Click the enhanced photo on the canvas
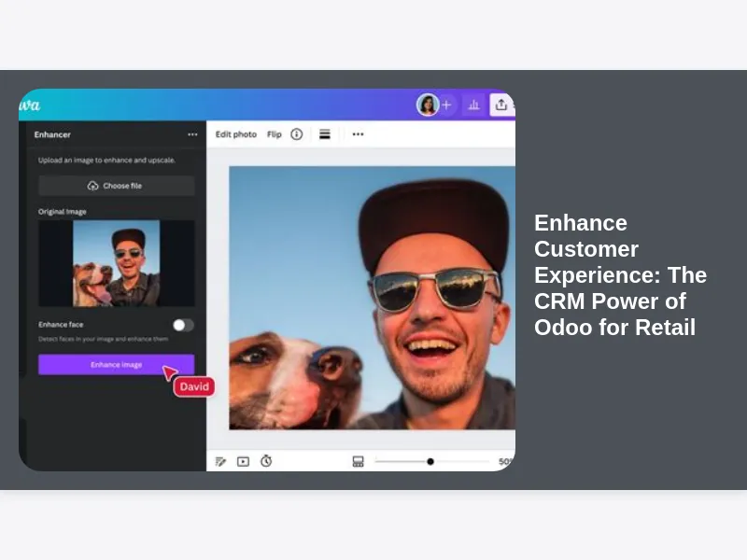Image resolution: width=747 pixels, height=560 pixels. [x=373, y=297]
